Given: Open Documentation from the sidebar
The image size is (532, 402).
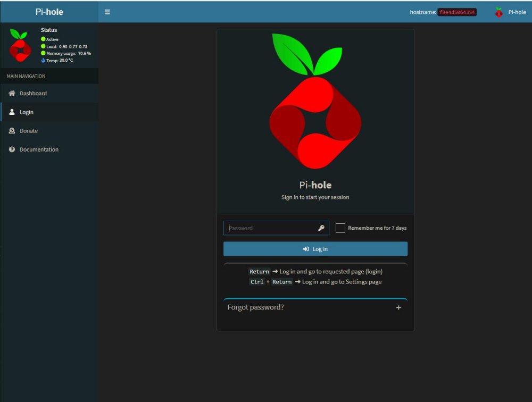Looking at the screenshot, I should pos(49,149).
